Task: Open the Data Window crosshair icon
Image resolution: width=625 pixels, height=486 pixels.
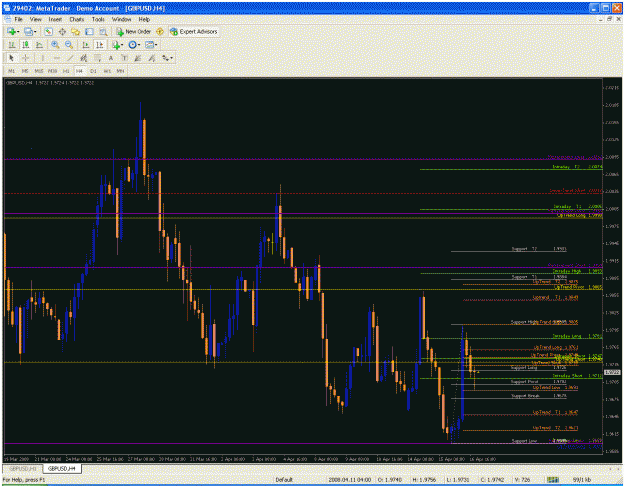Action: (62, 31)
